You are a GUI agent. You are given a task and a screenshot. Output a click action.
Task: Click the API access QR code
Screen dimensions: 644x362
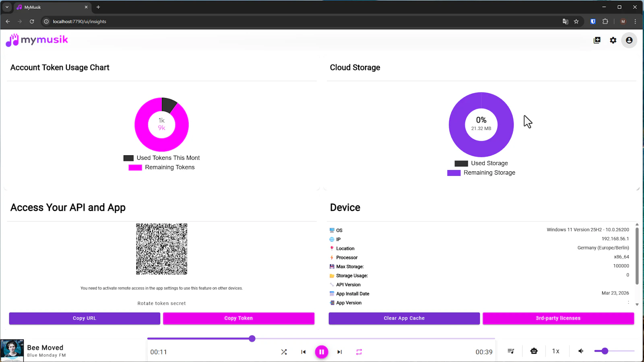[161, 249]
